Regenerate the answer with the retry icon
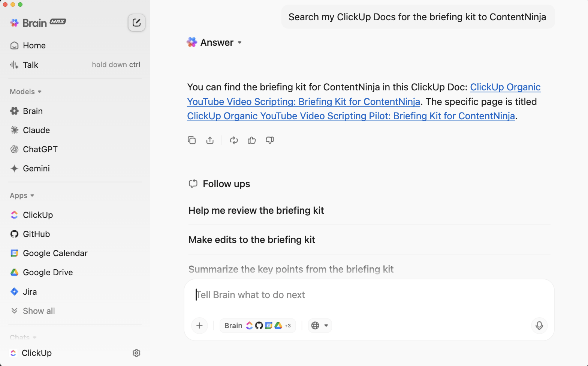This screenshot has height=366, width=588. click(234, 140)
